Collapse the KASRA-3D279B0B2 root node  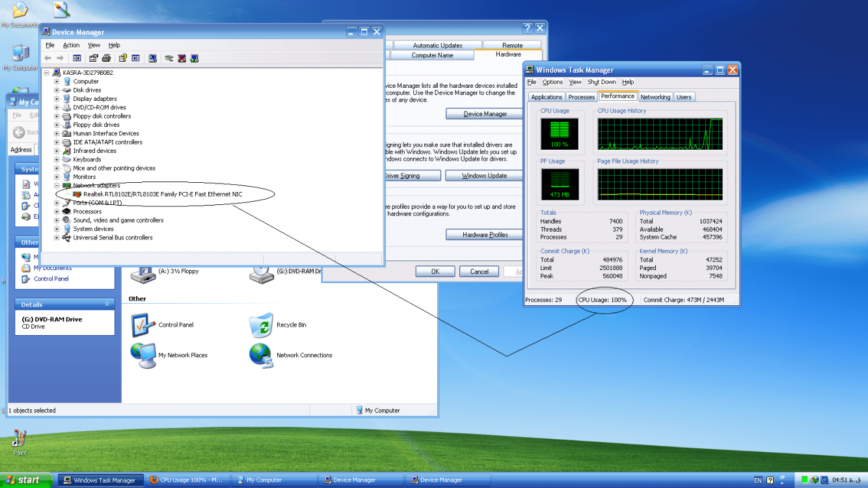(47, 73)
